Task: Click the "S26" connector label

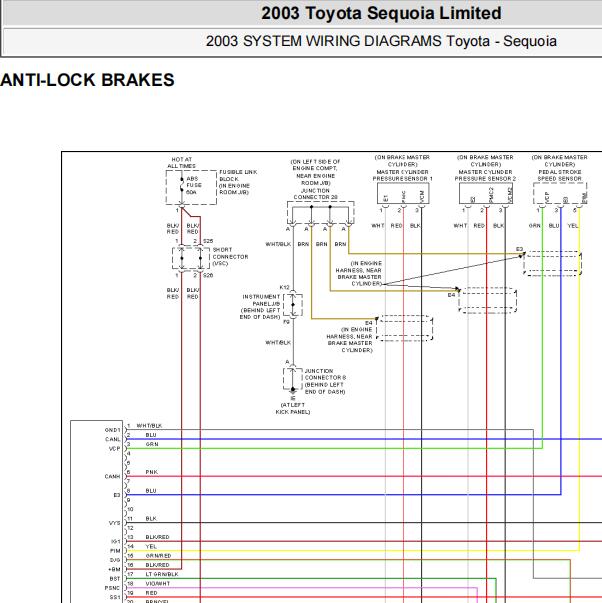Action: (x=208, y=275)
